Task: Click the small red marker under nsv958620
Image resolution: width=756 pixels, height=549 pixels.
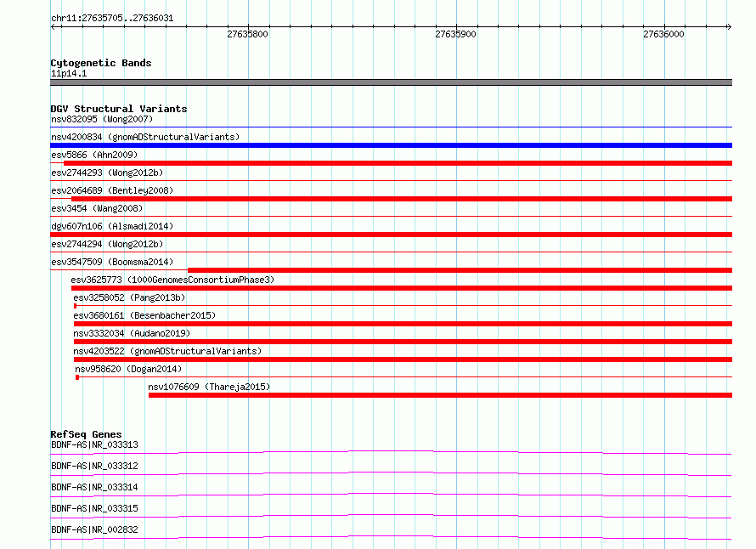Action: pos(77,377)
